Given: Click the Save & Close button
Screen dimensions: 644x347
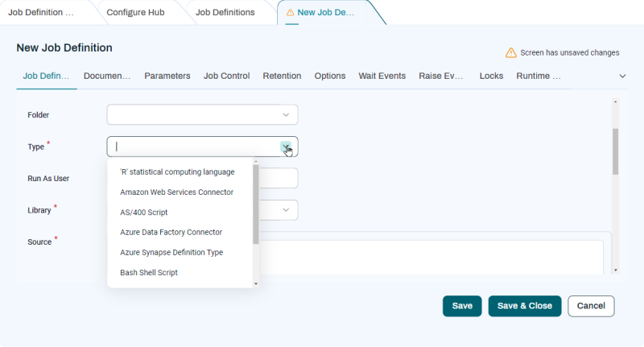Looking at the screenshot, I should click(x=524, y=306).
